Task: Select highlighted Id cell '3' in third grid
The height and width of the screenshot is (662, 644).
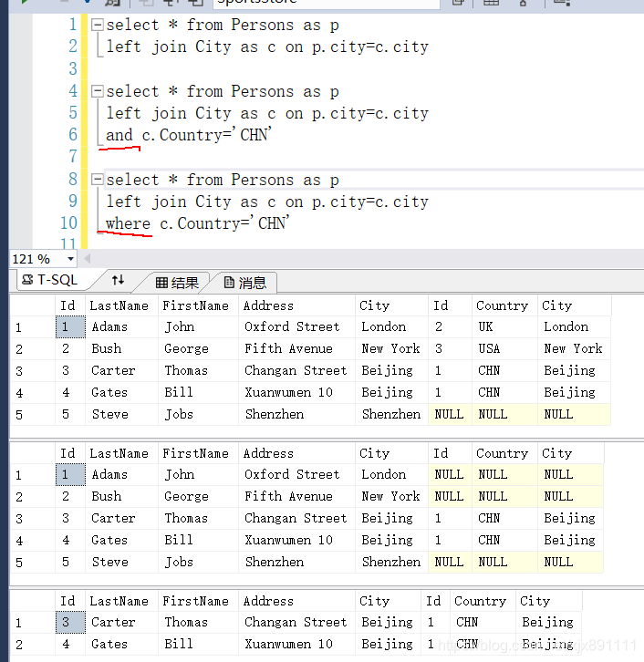Action: tap(70, 622)
